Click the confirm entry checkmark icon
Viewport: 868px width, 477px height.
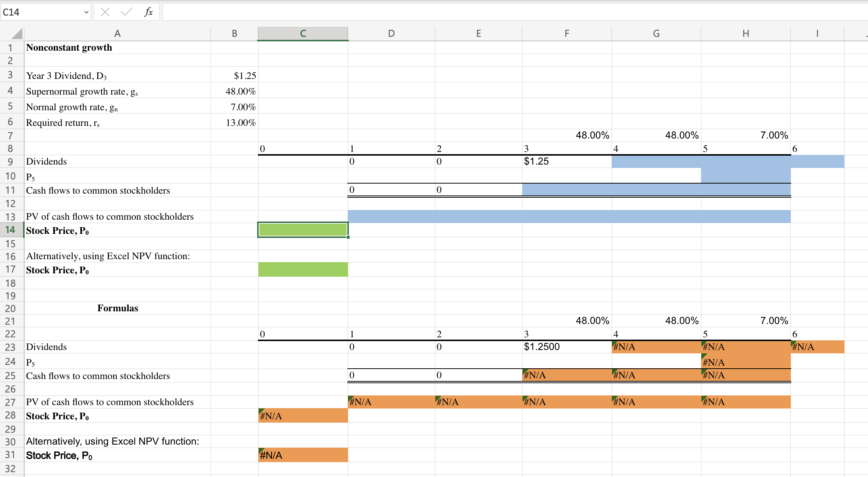pyautogui.click(x=126, y=12)
